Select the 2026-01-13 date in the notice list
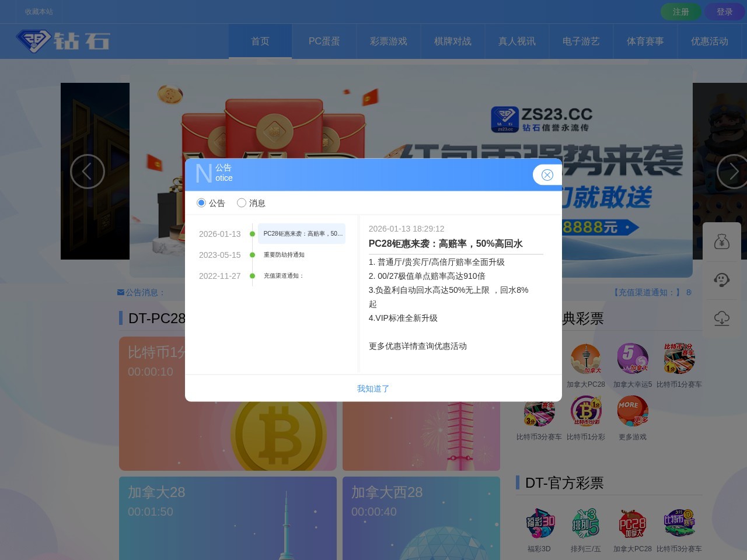Viewport: 747px width, 560px height. tap(220, 234)
